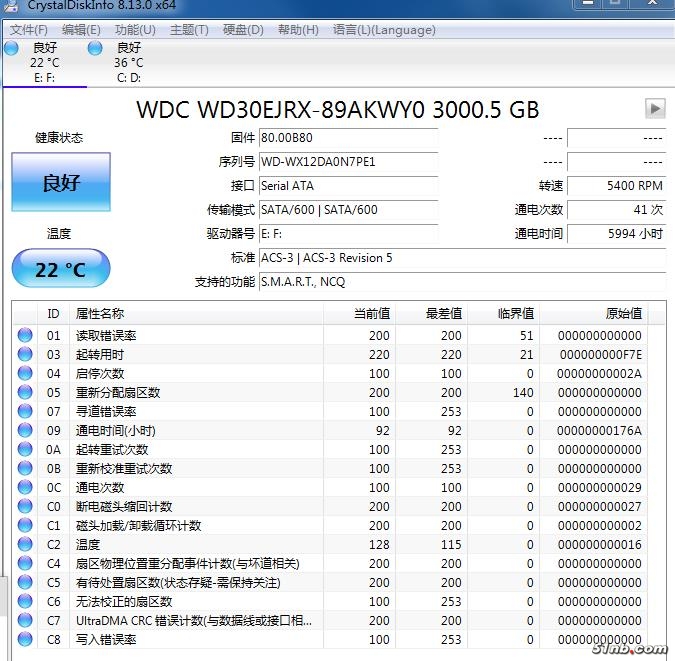This screenshot has width=675, height=661.
Task: Click status icon for 05 重新分配扇区数
Action: 25,392
